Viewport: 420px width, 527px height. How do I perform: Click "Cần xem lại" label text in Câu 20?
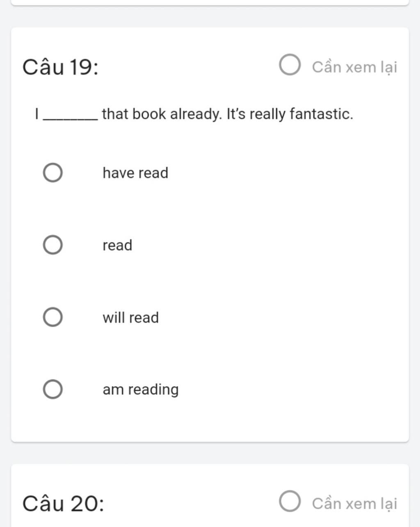point(354,503)
